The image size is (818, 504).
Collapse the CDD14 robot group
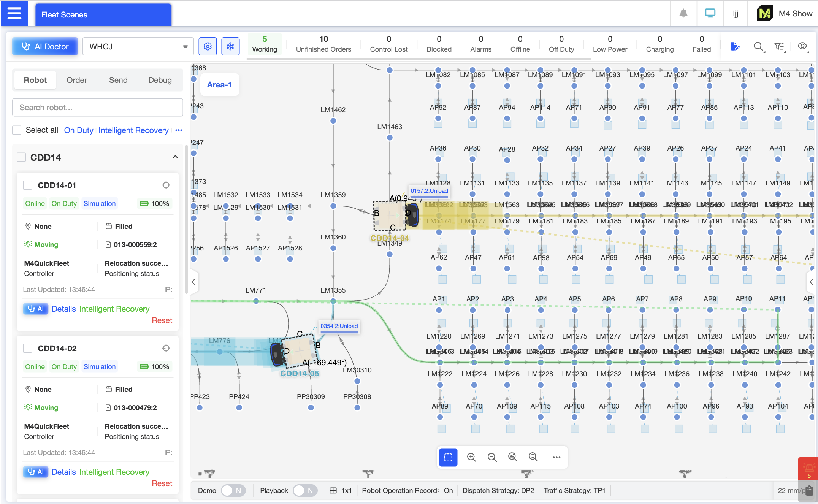[175, 157]
